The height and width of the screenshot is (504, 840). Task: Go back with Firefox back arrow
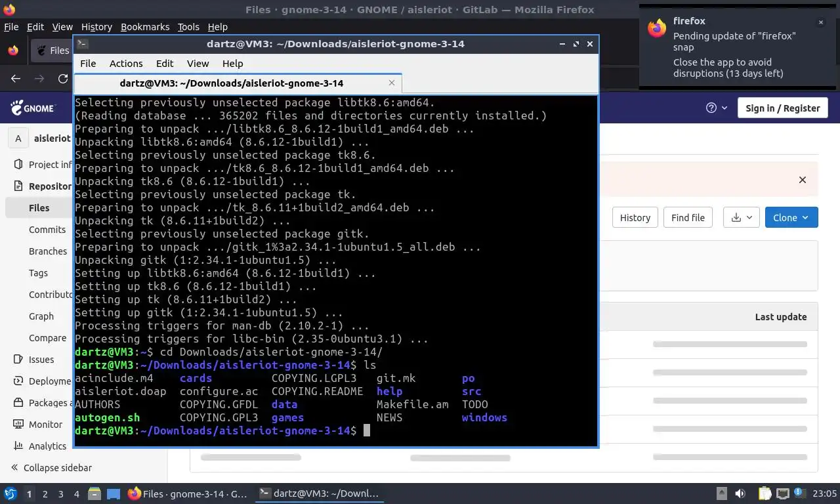tap(16, 79)
